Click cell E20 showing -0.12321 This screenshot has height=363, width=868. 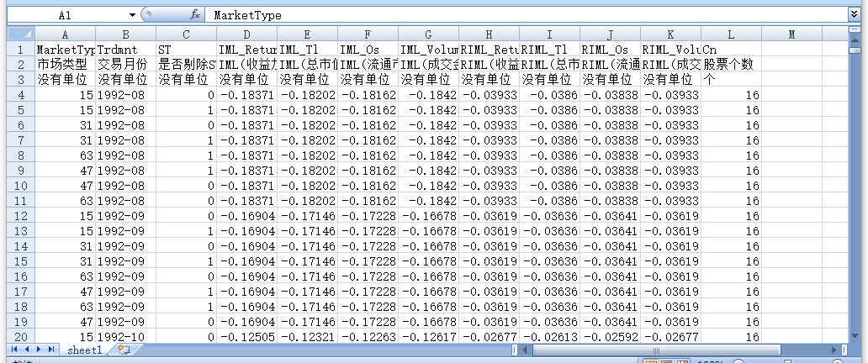pyautogui.click(x=307, y=336)
